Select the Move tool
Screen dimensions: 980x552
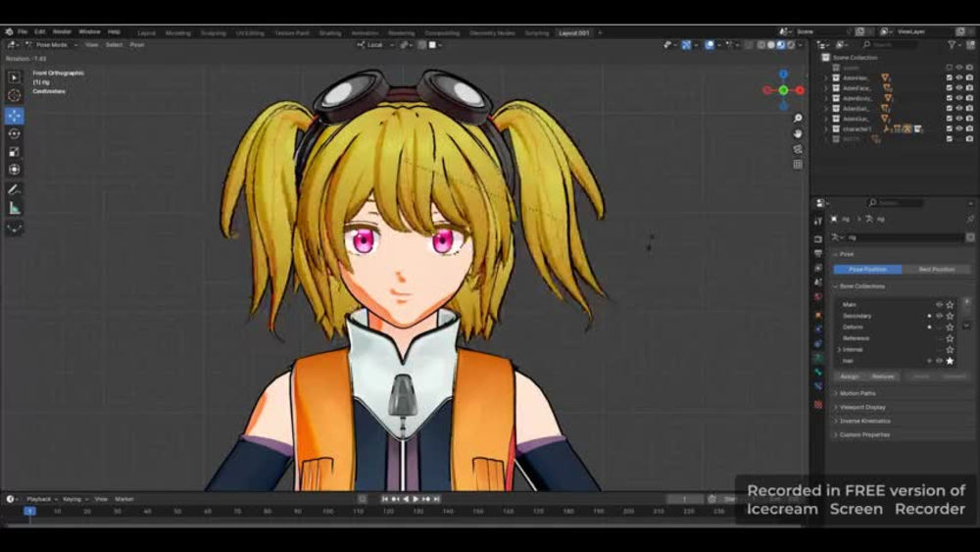coord(14,116)
